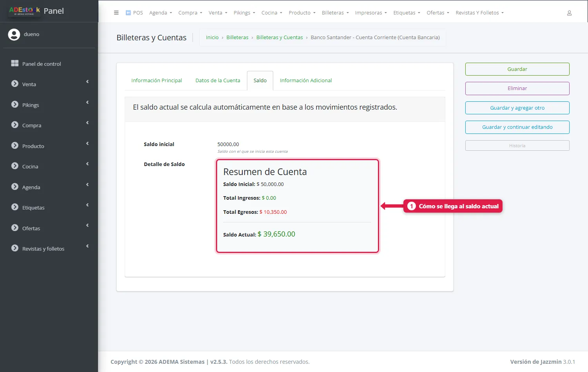Open Billeteras breadcrumb link
The height and width of the screenshot is (372, 588).
click(x=237, y=38)
